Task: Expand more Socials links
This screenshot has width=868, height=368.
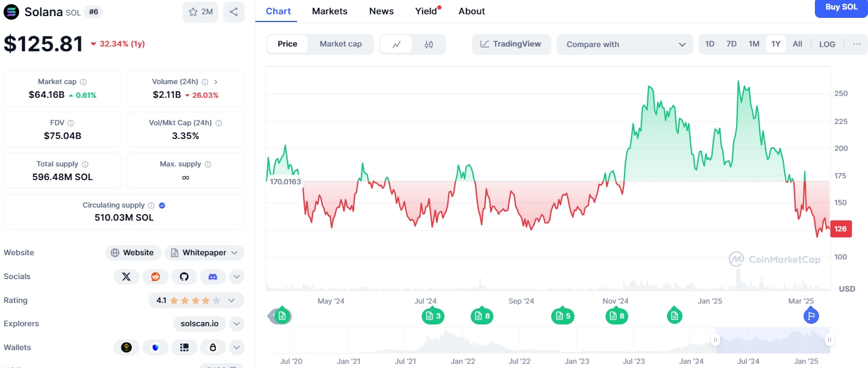Action: pos(237,277)
